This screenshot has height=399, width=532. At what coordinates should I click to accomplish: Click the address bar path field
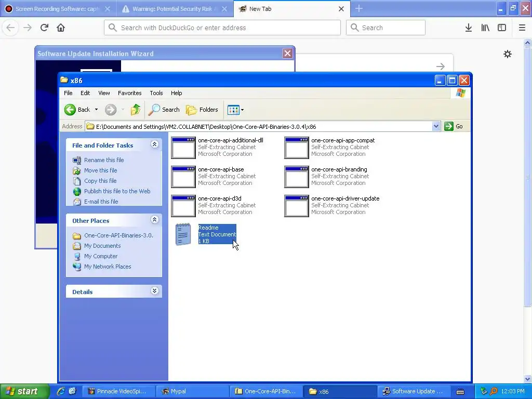pyautogui.click(x=259, y=127)
